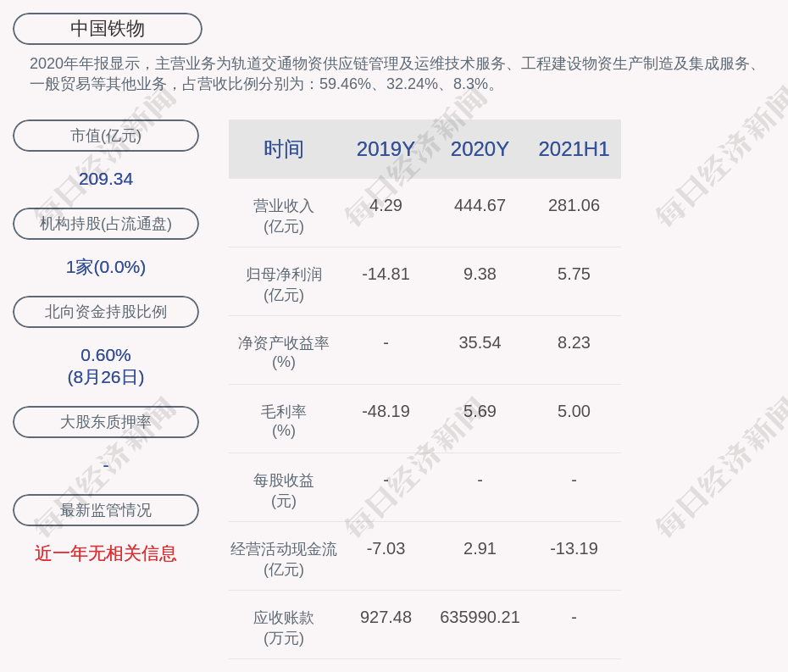The image size is (788, 672).
Task: Open the 最新监管情况 pill label
Action: coord(106,510)
